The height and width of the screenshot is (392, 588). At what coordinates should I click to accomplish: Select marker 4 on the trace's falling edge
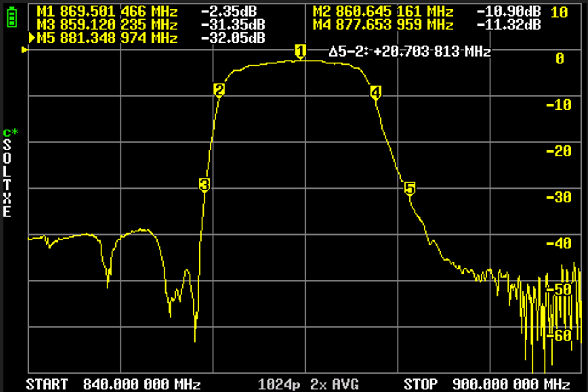pyautogui.click(x=375, y=92)
